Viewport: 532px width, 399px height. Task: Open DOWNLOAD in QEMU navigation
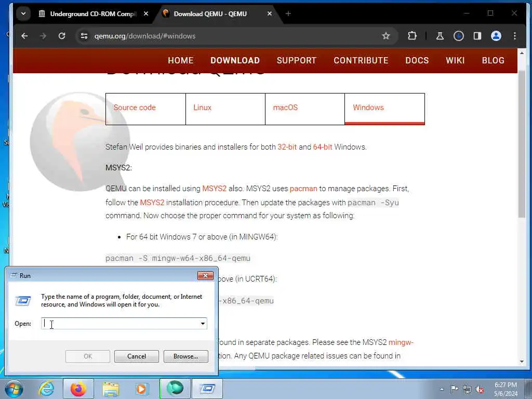tap(235, 60)
